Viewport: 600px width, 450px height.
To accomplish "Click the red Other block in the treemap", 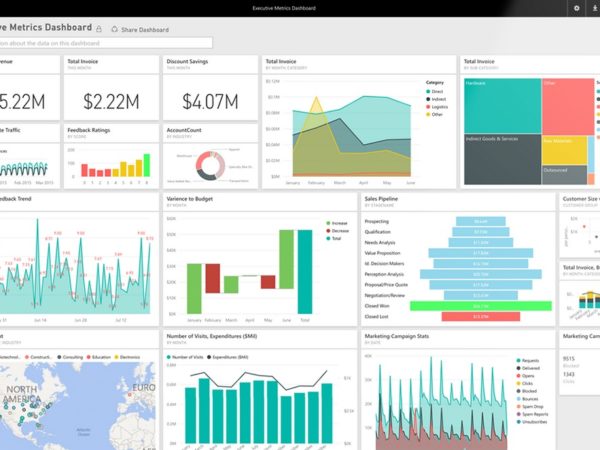I will point(568,106).
